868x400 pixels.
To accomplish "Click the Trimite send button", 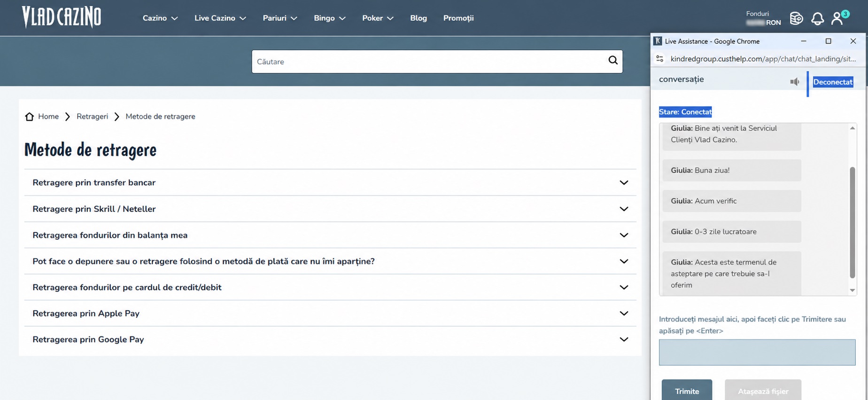I will tap(687, 390).
